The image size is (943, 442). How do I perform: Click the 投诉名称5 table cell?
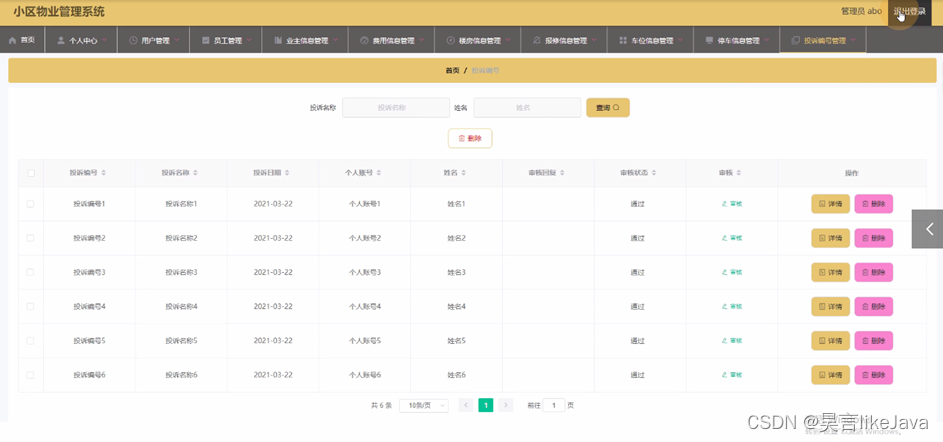point(182,341)
